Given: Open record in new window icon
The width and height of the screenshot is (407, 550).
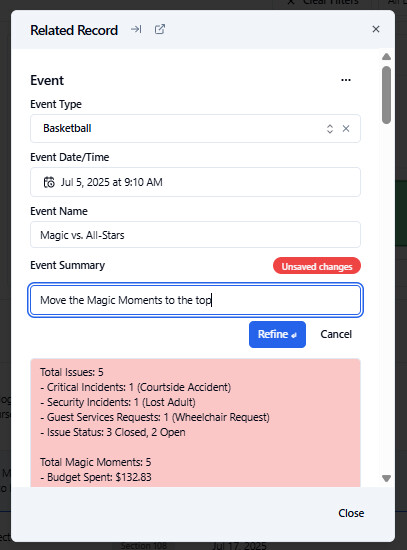Looking at the screenshot, I should point(160,29).
